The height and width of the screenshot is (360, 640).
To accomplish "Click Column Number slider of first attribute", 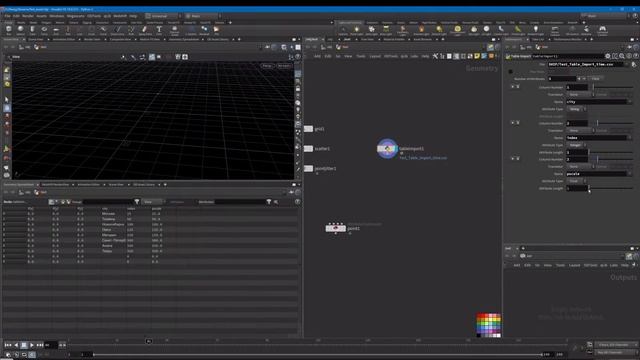I will pyautogui.click(x=612, y=87).
